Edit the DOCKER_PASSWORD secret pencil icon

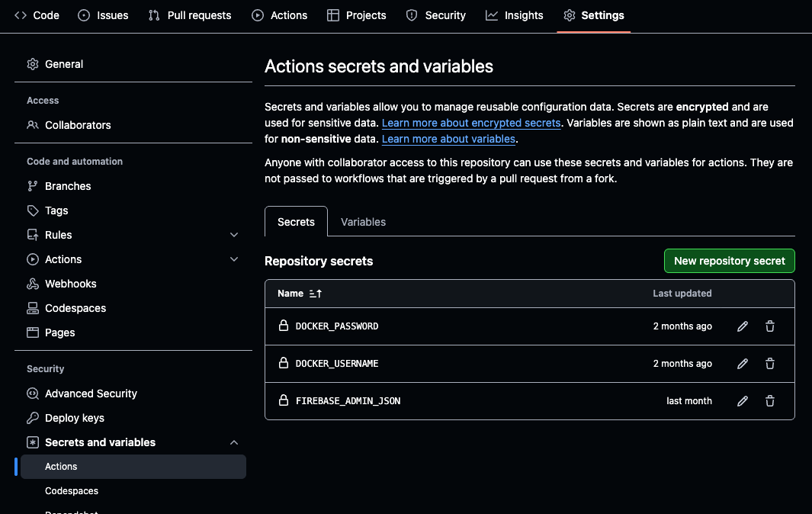click(743, 326)
